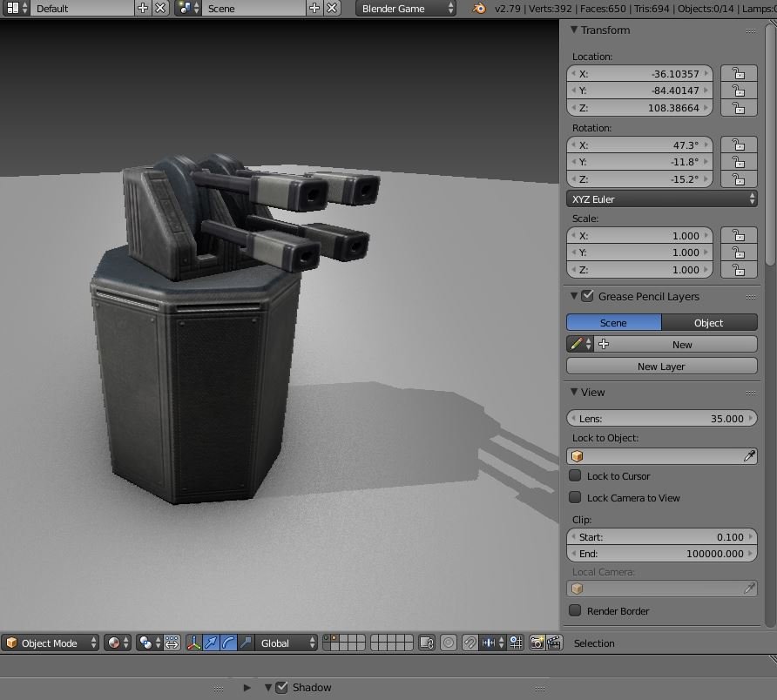
Task: Click the OpenGL render camera icon
Action: 537,643
